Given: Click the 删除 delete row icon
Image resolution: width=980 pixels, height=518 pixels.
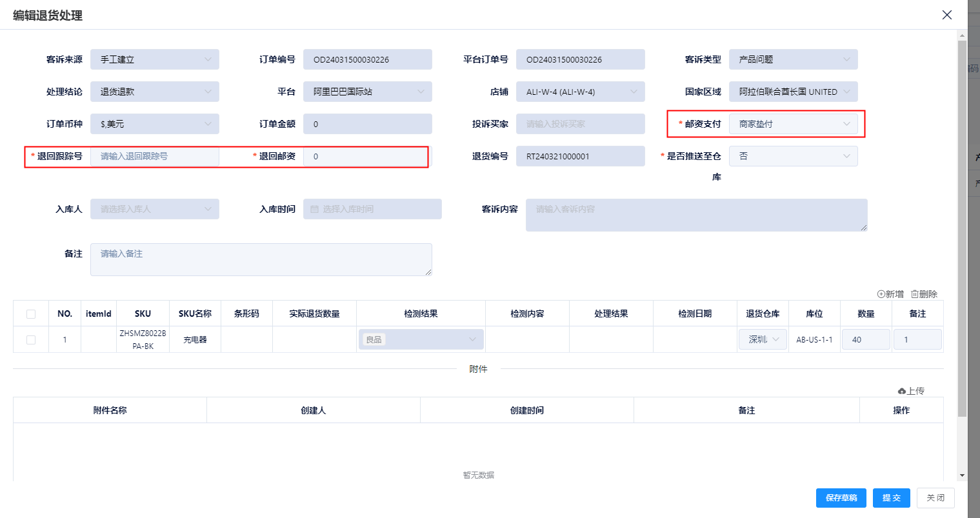Looking at the screenshot, I should (915, 294).
